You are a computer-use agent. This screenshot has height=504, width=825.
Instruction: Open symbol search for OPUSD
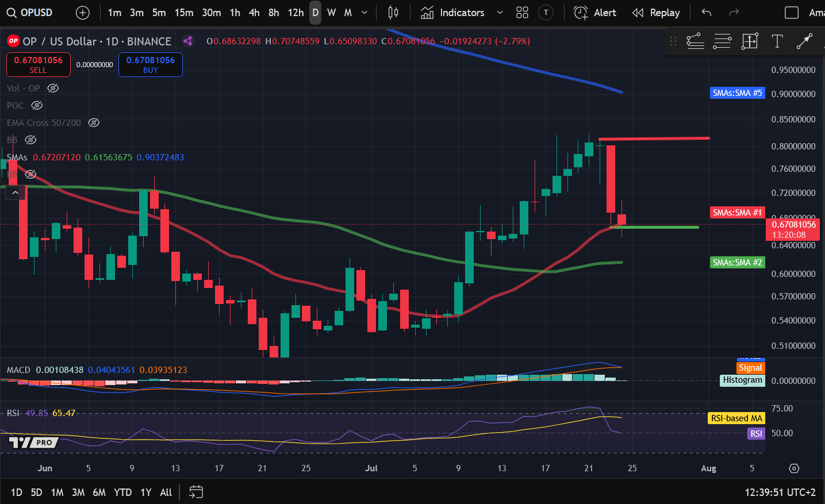(x=30, y=13)
